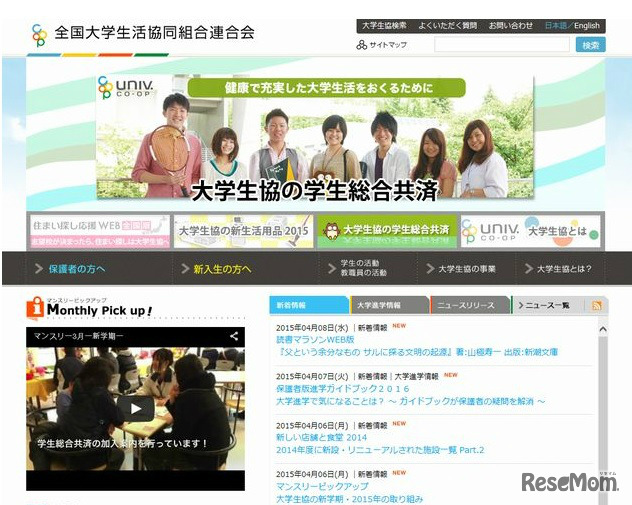Click the Monthly Pick up info icon

click(35, 308)
